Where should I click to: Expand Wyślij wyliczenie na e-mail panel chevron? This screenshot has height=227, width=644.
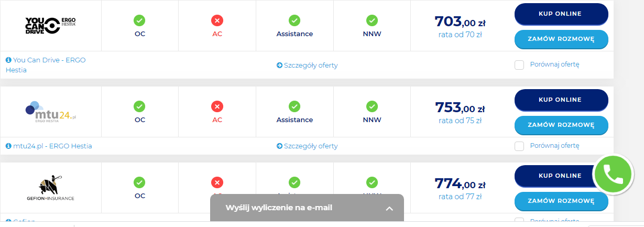click(x=389, y=209)
